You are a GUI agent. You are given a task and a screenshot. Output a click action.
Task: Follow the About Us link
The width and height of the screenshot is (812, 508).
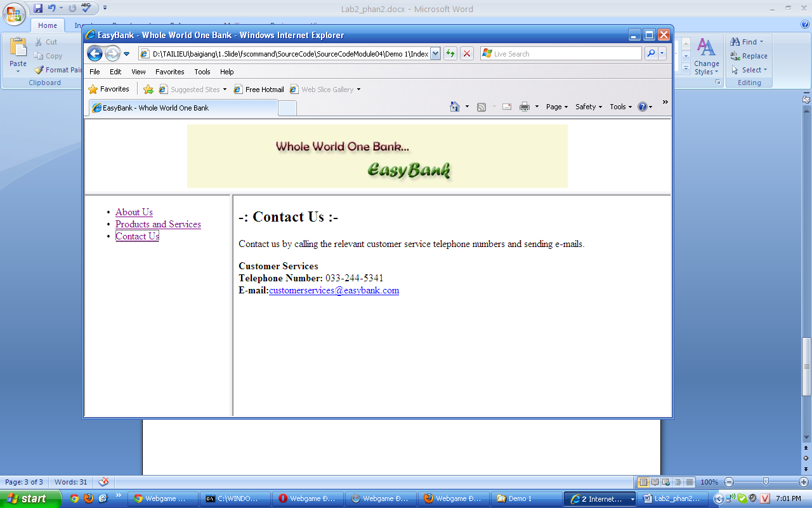click(x=134, y=212)
